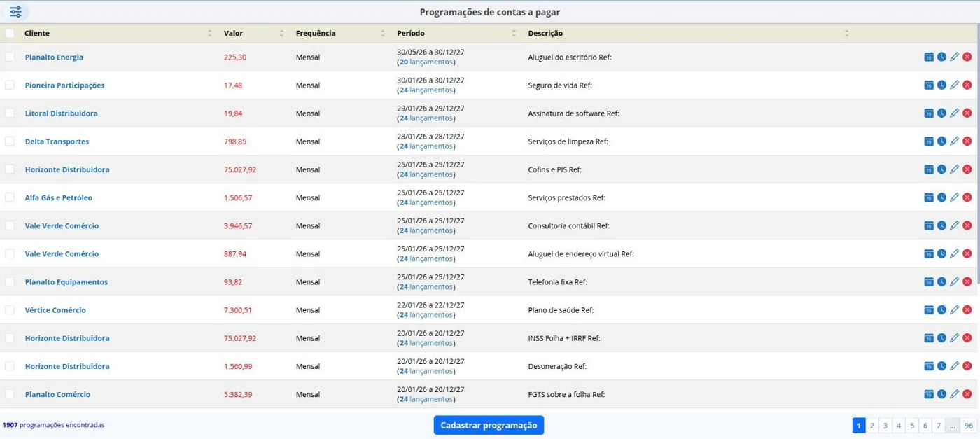The image size is (980, 439).
Task: Go to page 5 of results
Action: 912,425
